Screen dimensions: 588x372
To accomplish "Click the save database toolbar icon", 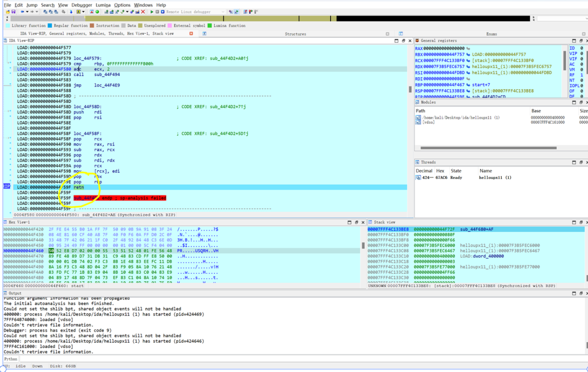I will point(13,12).
